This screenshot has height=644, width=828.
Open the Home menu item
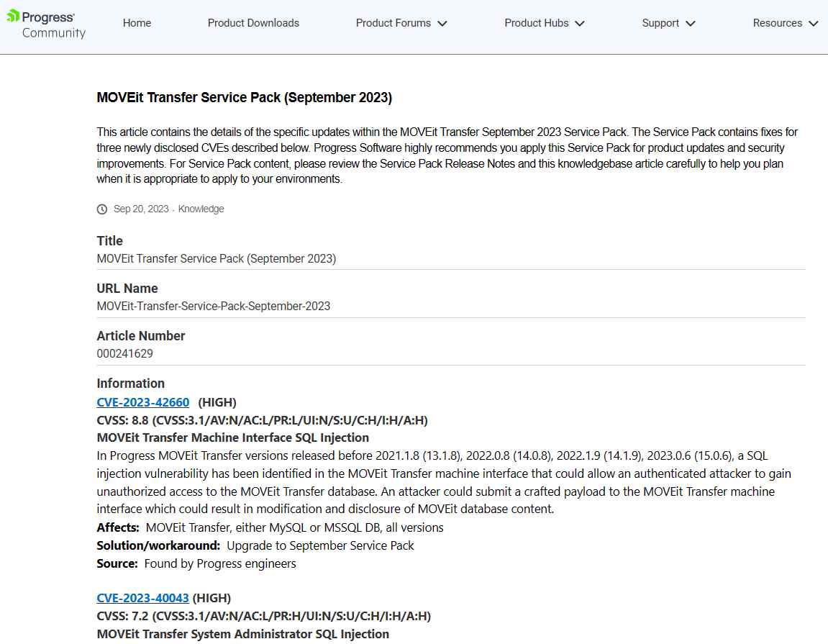click(x=137, y=23)
